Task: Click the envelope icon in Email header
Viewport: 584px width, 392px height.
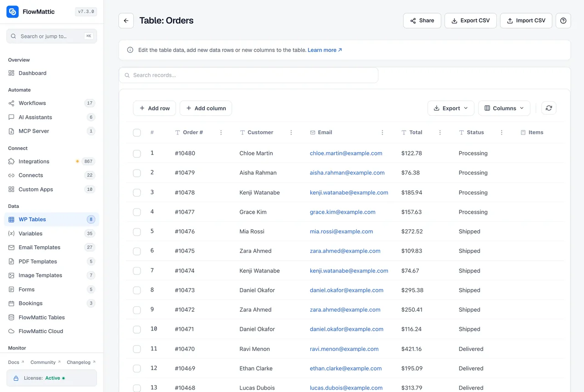Action: pyautogui.click(x=313, y=132)
